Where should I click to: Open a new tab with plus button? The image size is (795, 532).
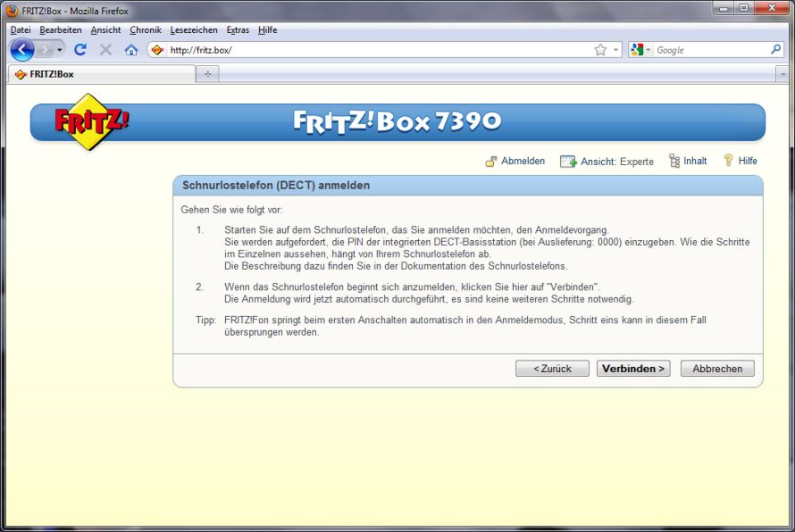click(207, 74)
